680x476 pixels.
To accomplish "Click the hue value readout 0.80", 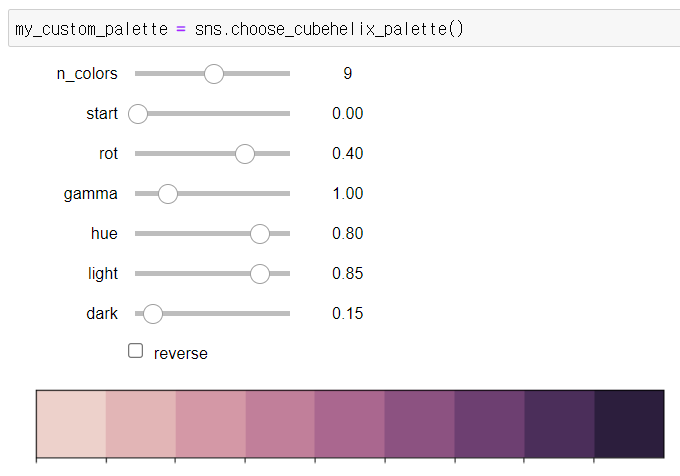I will [x=347, y=234].
